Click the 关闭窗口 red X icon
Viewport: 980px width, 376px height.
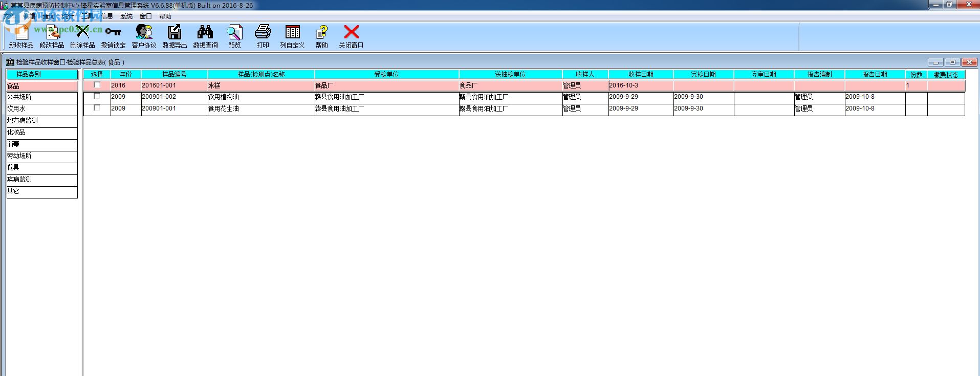click(x=351, y=33)
